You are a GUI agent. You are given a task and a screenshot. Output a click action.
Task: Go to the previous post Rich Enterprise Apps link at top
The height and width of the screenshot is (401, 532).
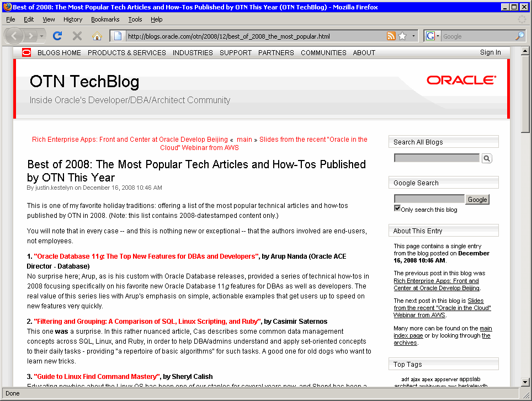[130, 140]
